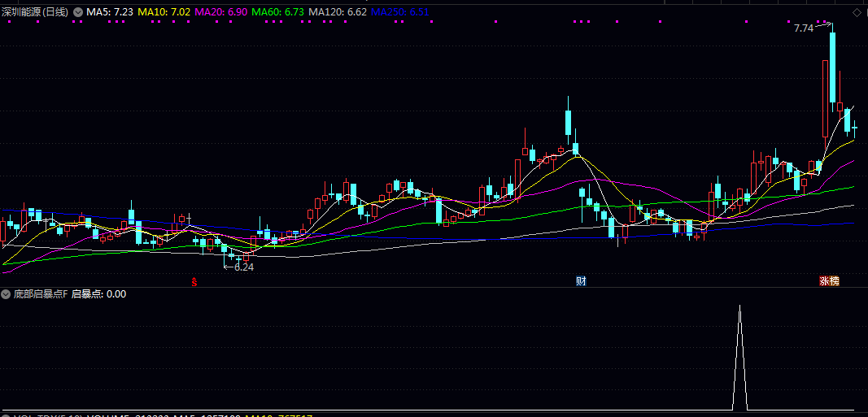Click the 底部启暴点F indicator name
The image size is (868, 417).
pyautogui.click(x=41, y=294)
